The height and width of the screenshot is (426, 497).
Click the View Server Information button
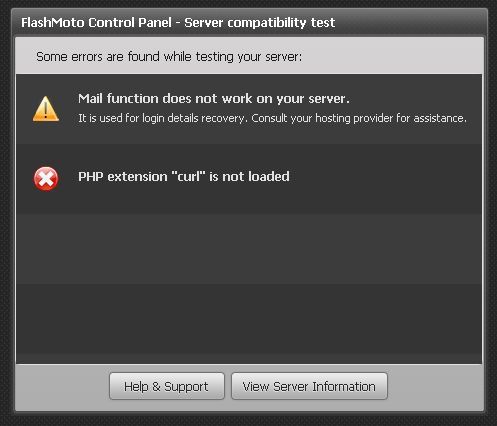click(x=309, y=386)
